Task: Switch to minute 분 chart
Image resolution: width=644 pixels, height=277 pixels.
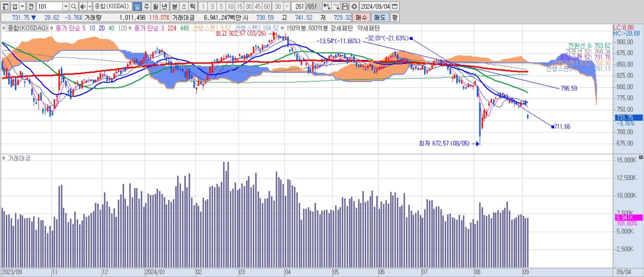Action: click(x=175, y=7)
